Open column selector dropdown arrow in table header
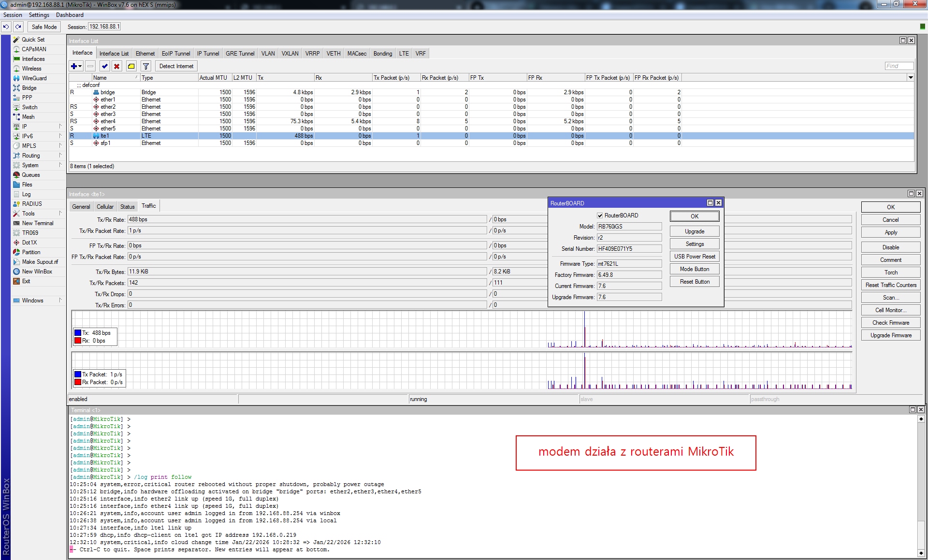The height and width of the screenshot is (560, 928). click(x=911, y=77)
